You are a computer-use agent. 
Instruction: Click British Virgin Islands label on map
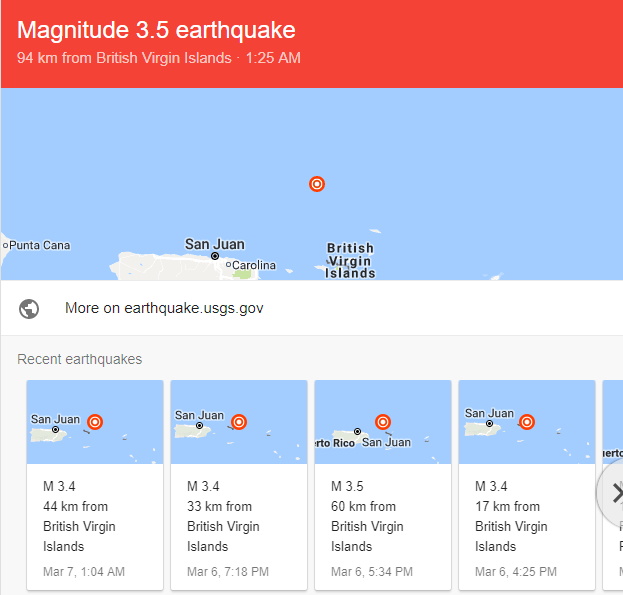[350, 261]
